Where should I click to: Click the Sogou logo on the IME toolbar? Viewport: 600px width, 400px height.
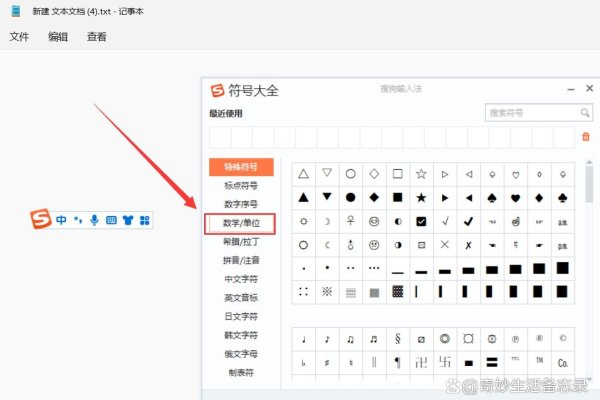(41, 219)
